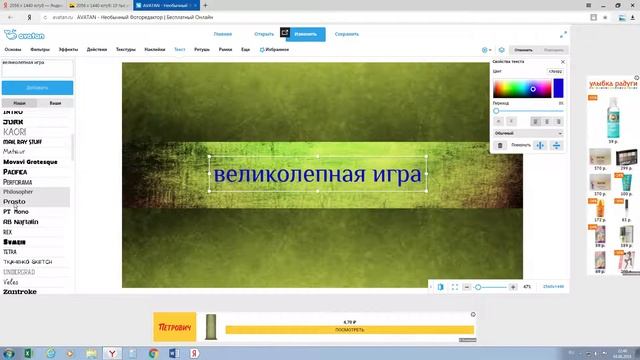Open Chrome from the taskbar

153,353
